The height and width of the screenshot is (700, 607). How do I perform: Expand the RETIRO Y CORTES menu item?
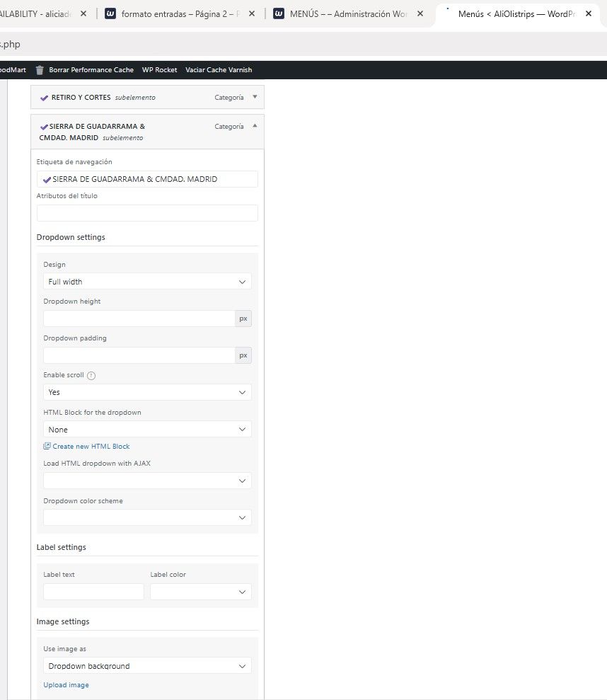[x=255, y=97]
